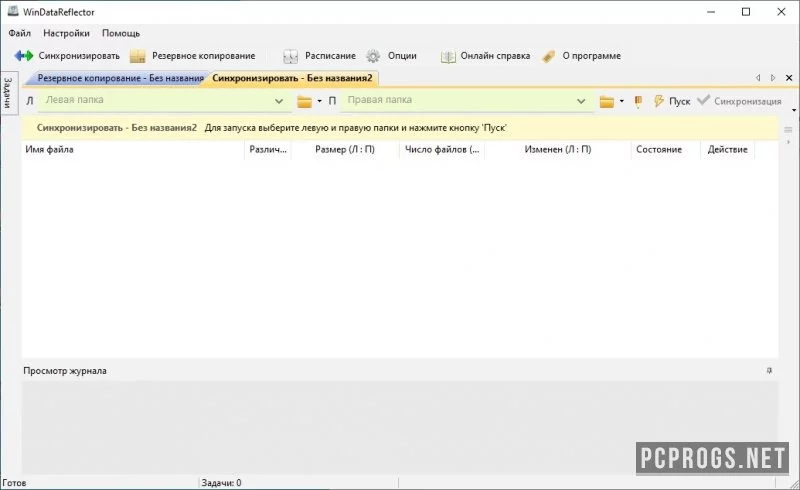Image resolution: width=800 pixels, height=490 pixels.
Task: Sort by Различ... column header
Action: click(x=268, y=150)
